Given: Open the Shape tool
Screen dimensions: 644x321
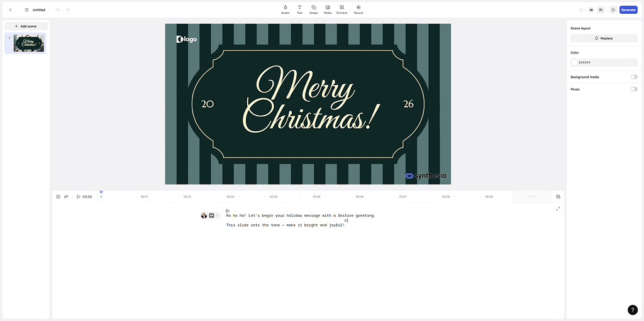Looking at the screenshot, I should (313, 10).
